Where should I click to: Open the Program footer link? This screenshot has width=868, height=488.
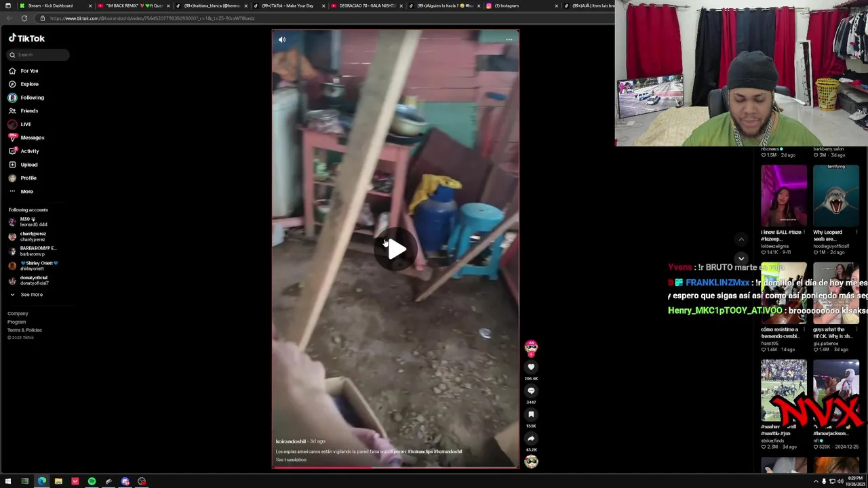pos(16,322)
